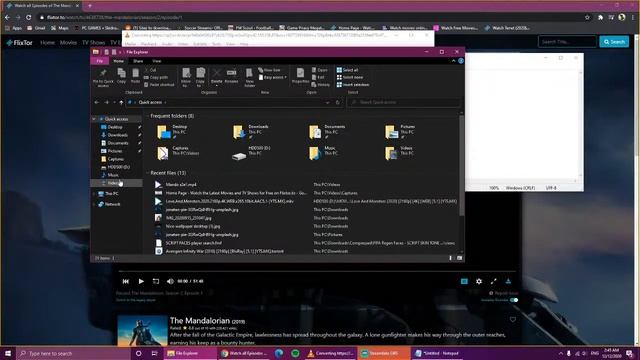Screen dimensions: 640x360
Task: Collapse the Quick access tree node
Action: click(94, 119)
